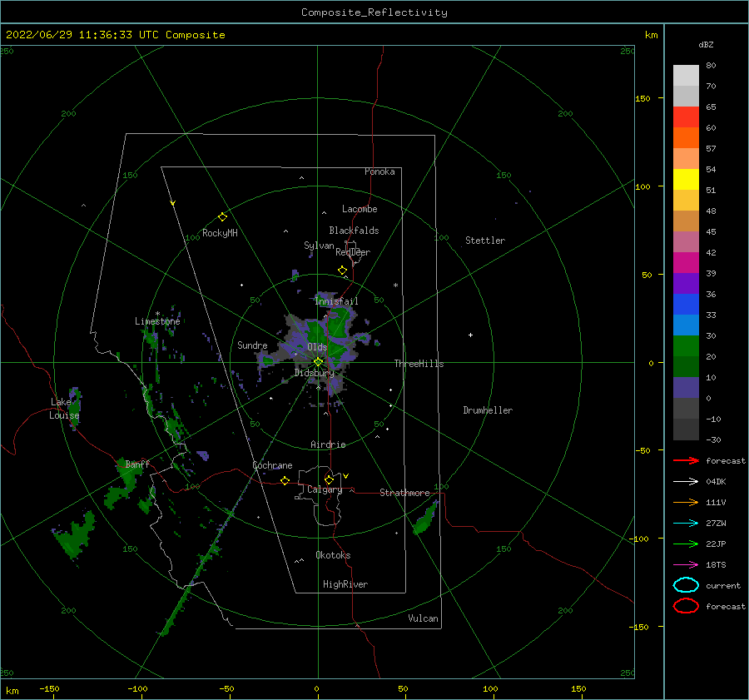Screen dimensions: 749x700
Task: Click the green 22JP arrow legend icon
Action: [x=686, y=544]
